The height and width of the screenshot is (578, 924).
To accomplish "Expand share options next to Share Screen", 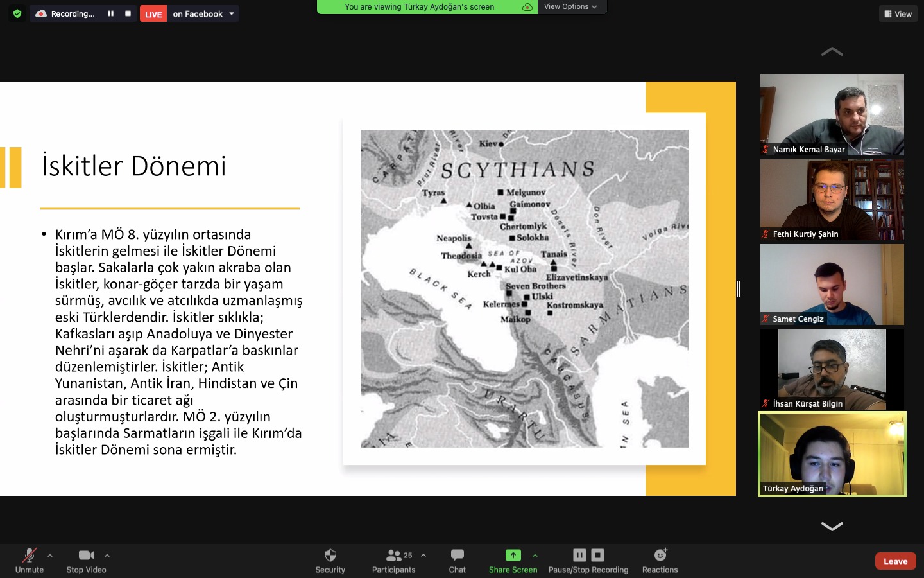I will (x=535, y=556).
